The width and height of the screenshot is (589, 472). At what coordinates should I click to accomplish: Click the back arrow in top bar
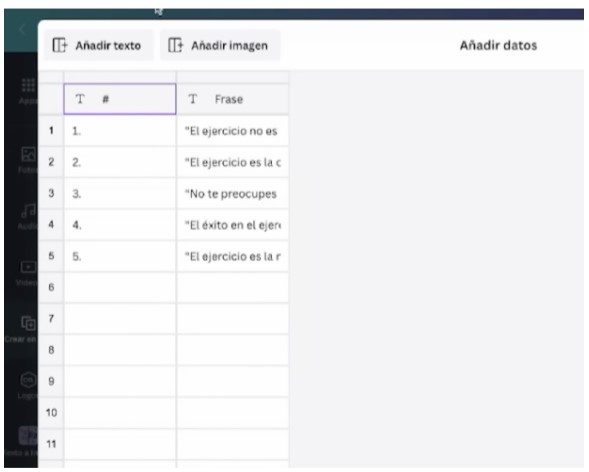[22, 29]
